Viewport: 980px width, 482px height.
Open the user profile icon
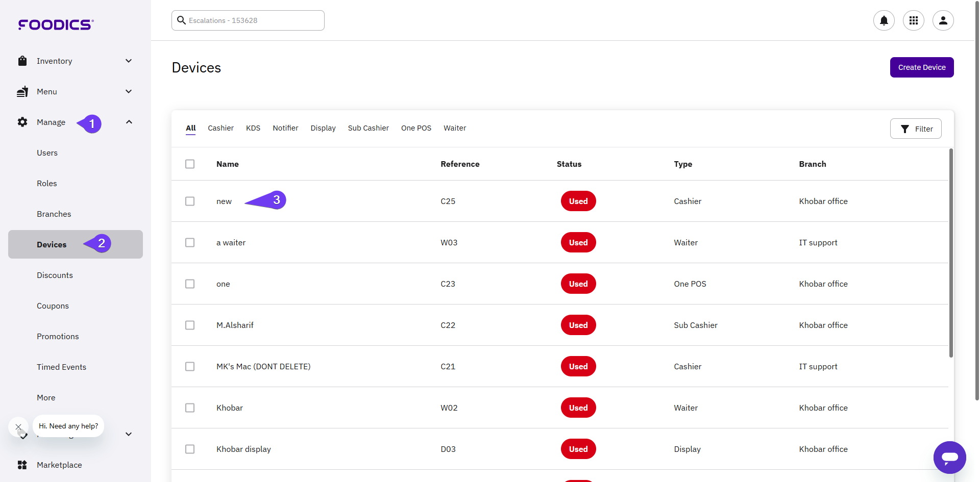tap(943, 20)
